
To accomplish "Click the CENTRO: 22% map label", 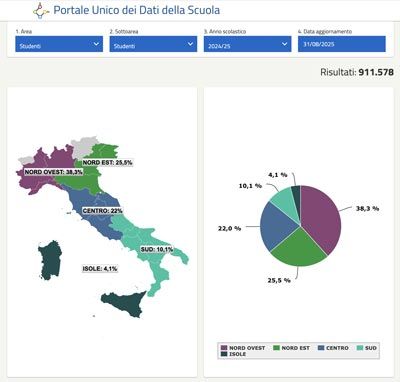I will click(102, 211).
